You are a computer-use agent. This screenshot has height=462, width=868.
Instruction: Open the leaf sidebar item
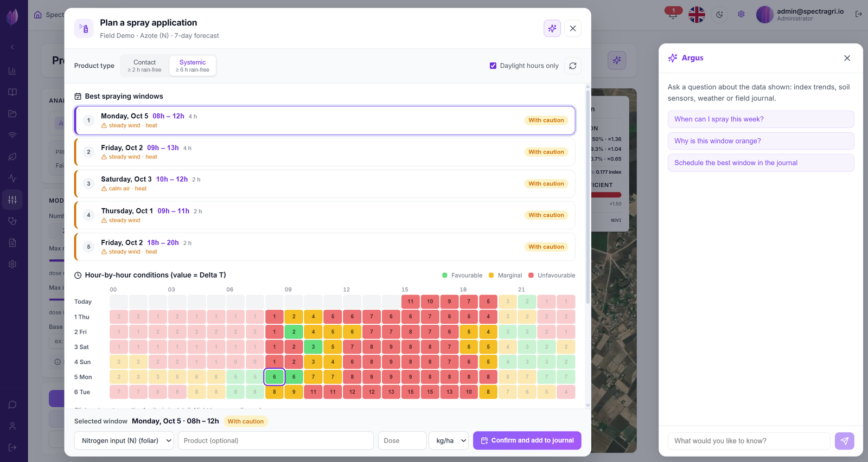coord(12,157)
